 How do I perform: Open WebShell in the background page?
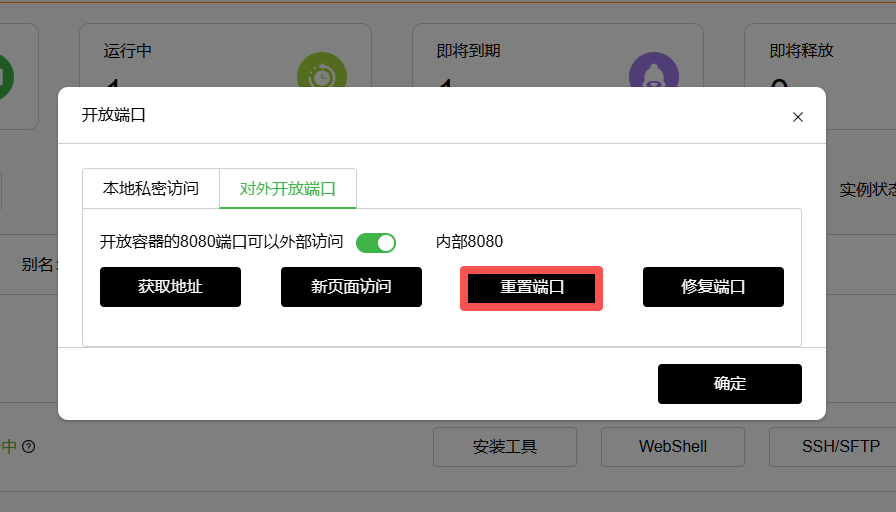coord(673,447)
